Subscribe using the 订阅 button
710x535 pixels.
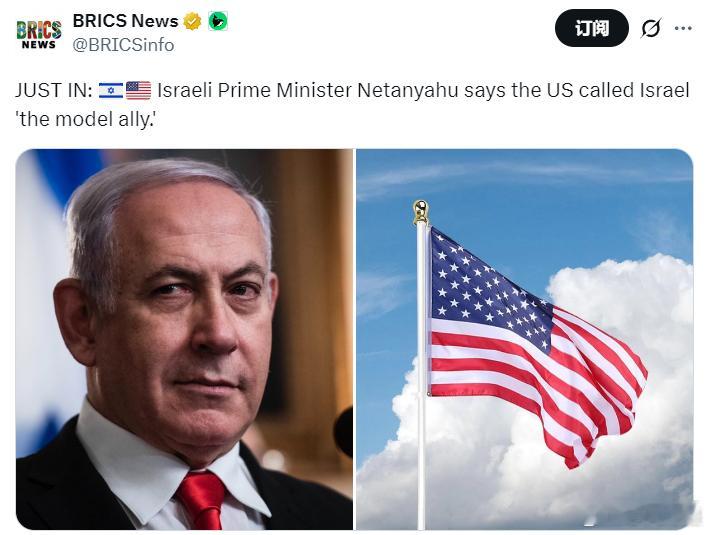[x=591, y=28]
